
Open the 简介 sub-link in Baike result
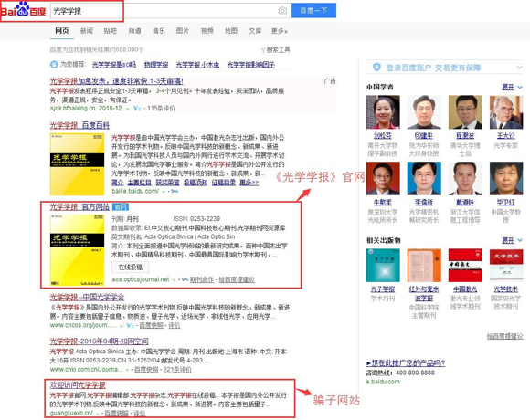pyautogui.click(x=118, y=183)
